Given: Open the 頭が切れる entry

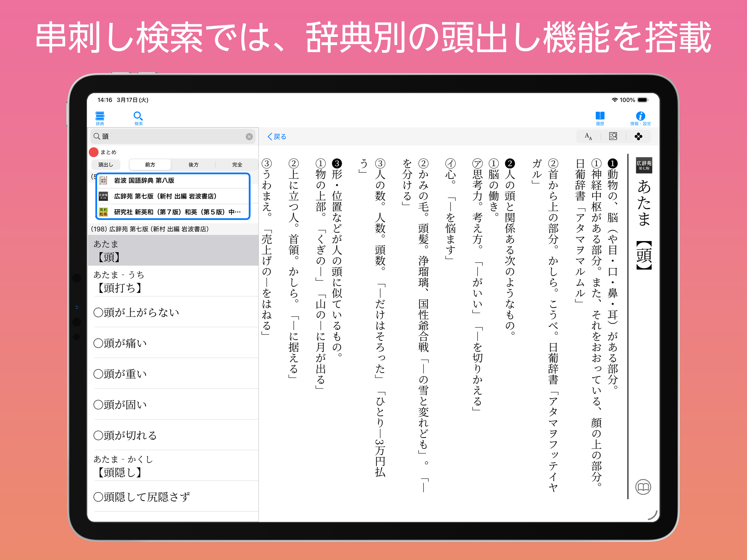Looking at the screenshot, I should (x=173, y=435).
